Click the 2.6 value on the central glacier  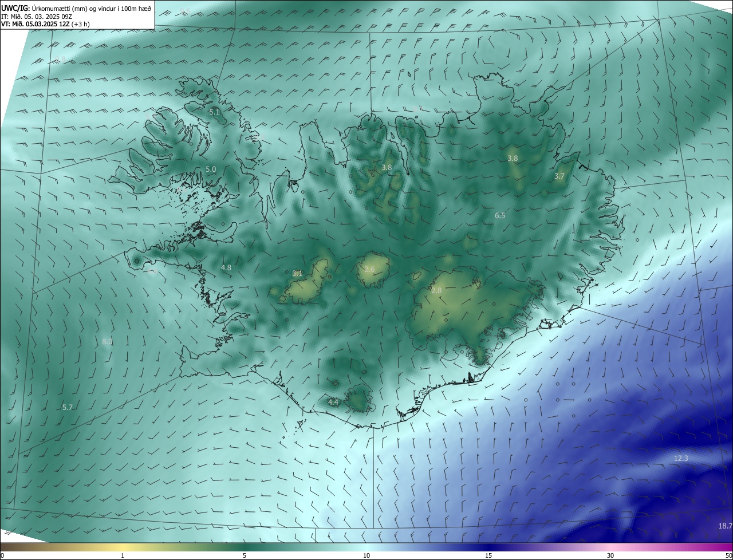(x=369, y=269)
